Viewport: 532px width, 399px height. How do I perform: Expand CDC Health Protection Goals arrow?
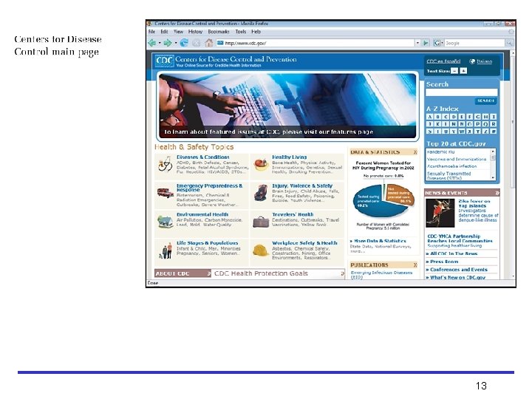click(342, 273)
